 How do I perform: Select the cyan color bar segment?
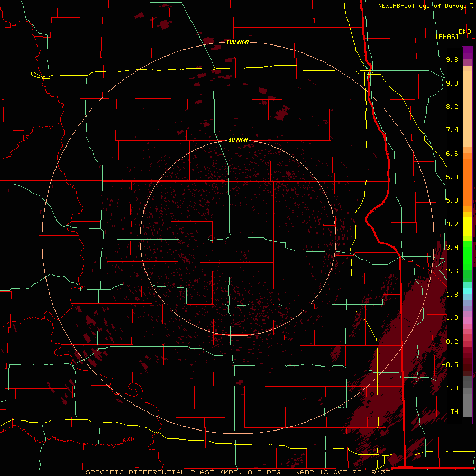pyautogui.click(x=467, y=290)
